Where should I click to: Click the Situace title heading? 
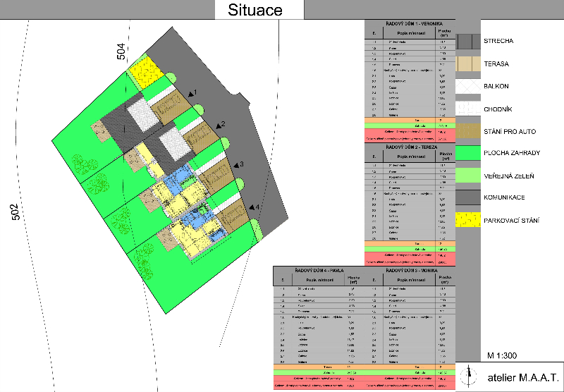coord(255,10)
